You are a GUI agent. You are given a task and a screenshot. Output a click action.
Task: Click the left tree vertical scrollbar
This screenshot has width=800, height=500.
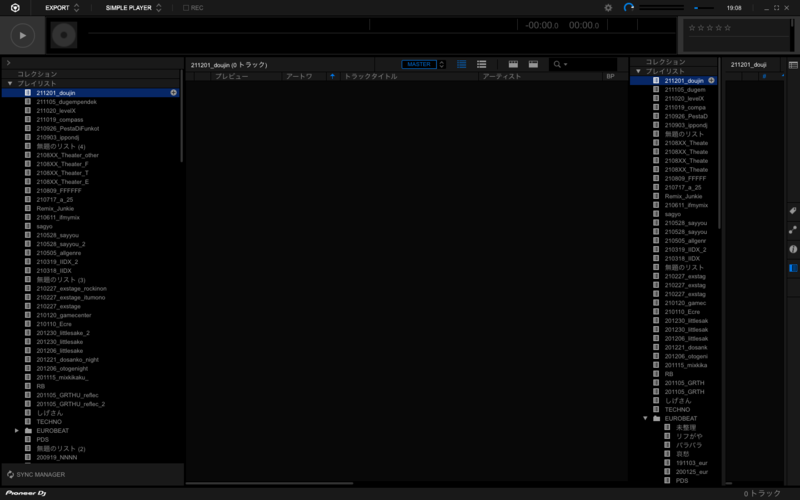click(181, 116)
